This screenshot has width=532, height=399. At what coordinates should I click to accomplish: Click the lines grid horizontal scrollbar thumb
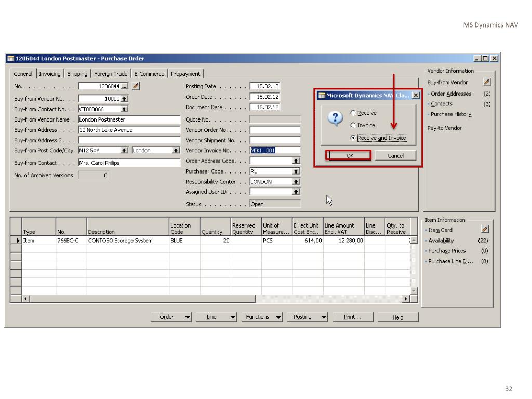142,299
